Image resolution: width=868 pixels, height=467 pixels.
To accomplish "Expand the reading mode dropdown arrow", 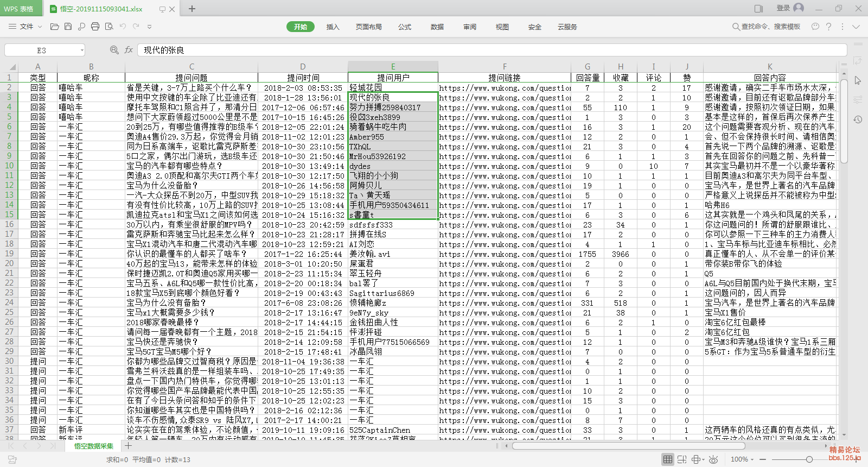I will (703, 459).
